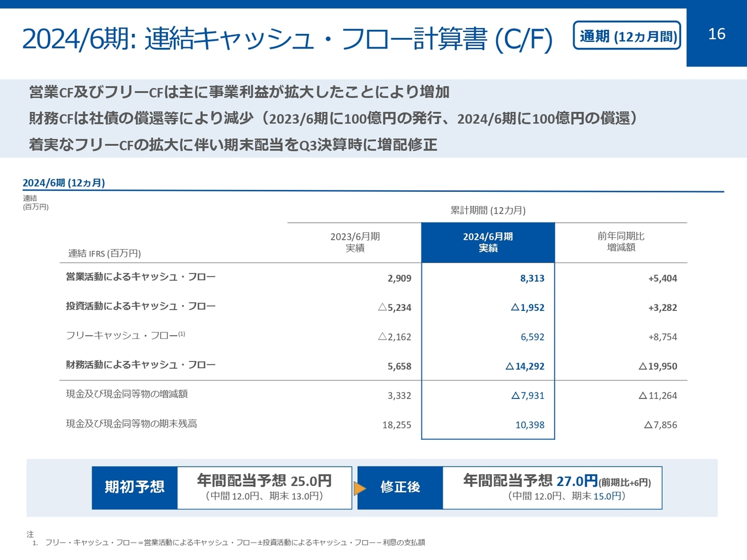Screen dimensions: 747x560
Task: Click the 連結 IFRS (百万円) table label
Action: tap(104, 254)
